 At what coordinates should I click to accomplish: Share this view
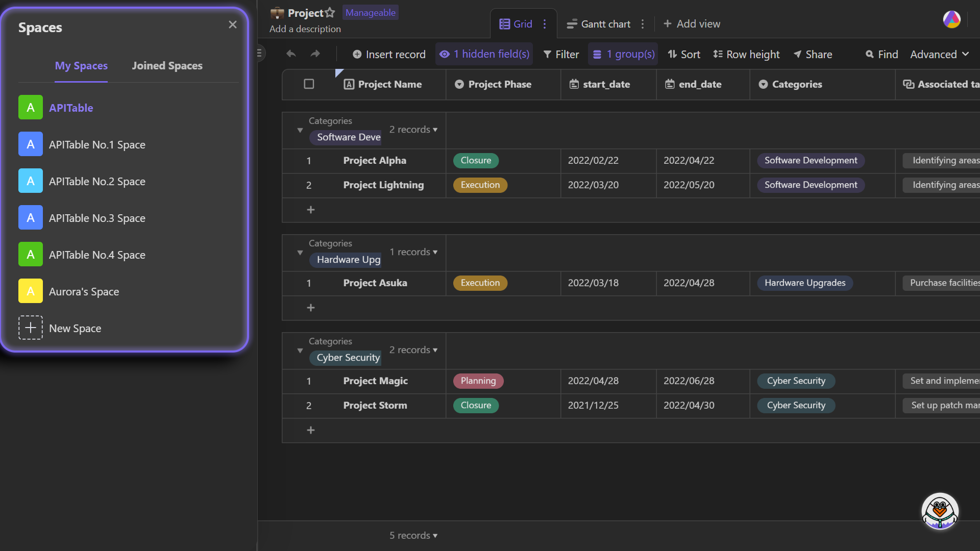pyautogui.click(x=813, y=54)
